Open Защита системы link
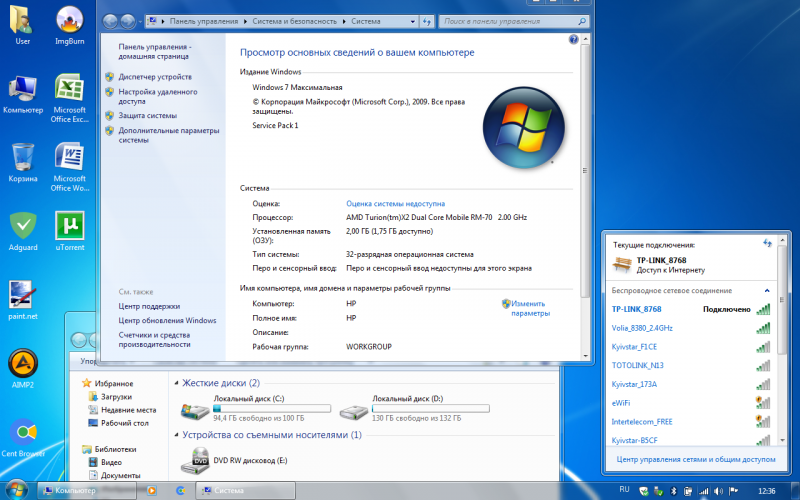 (x=147, y=116)
